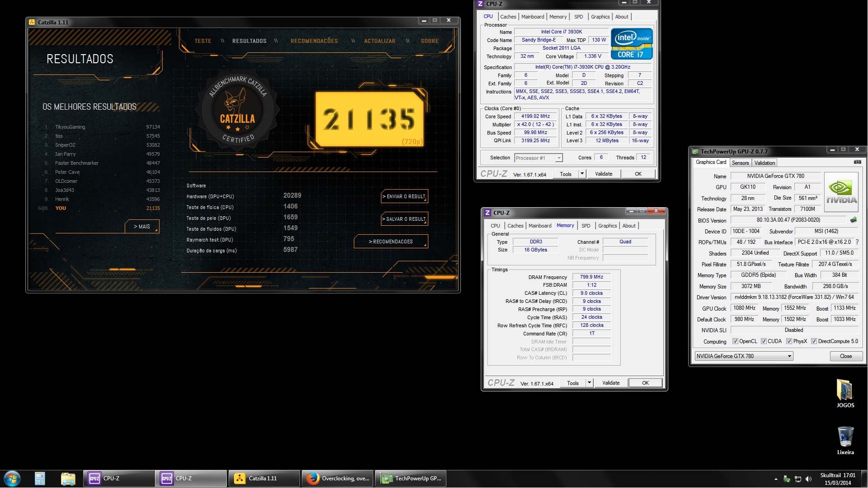Click the NVIDIA logo in GPU-Z
The image size is (868, 488).
[841, 192]
